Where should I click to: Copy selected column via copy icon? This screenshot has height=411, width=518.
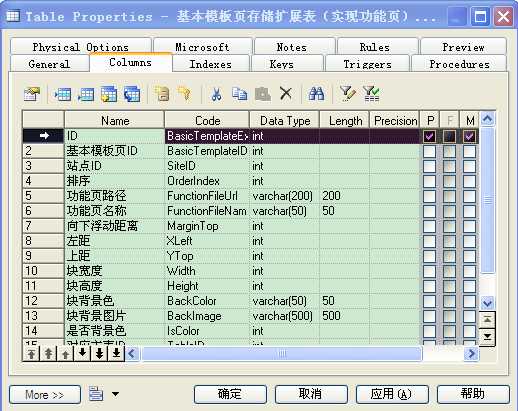240,94
